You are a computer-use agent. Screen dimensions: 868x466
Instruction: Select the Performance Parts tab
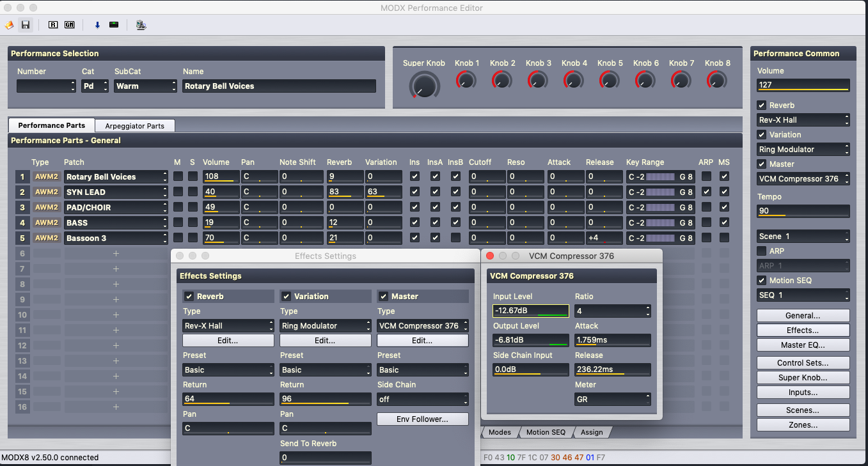[51, 126]
